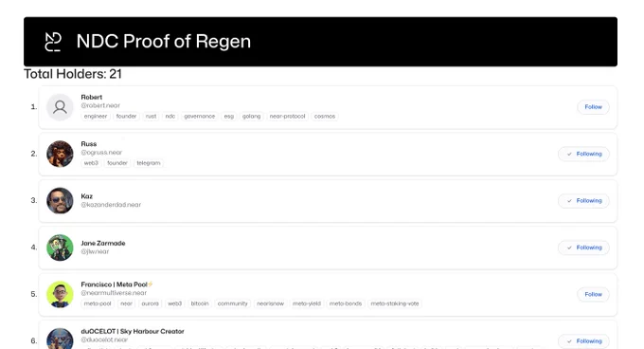Select Robert's golang tag
This screenshot has width=644, height=349.
(251, 117)
